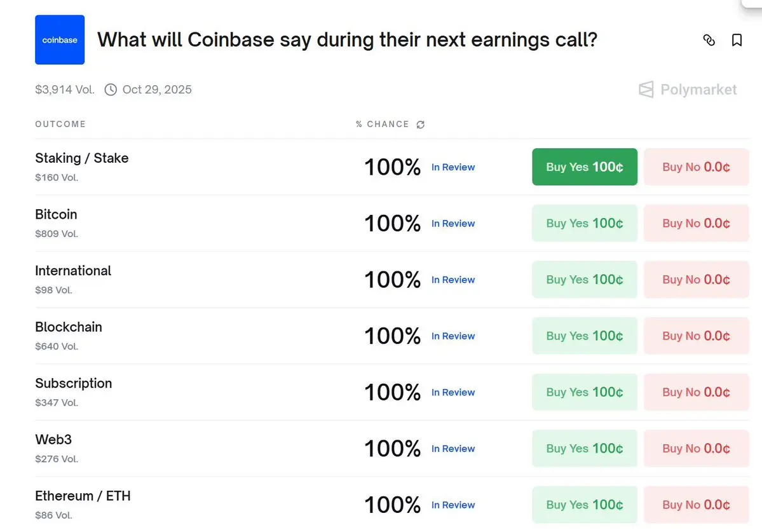
Task: Open In Review link for Bitcoin
Action: click(453, 224)
